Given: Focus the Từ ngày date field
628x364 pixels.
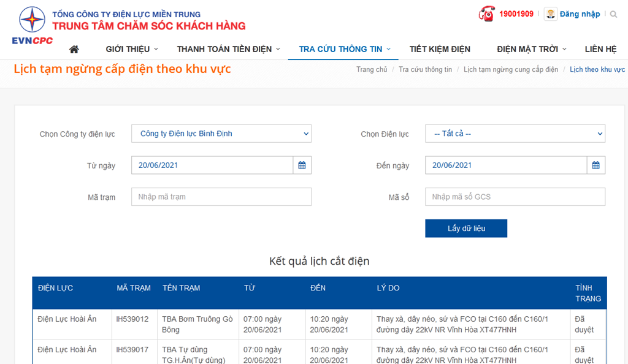Looking at the screenshot, I should [212, 165].
